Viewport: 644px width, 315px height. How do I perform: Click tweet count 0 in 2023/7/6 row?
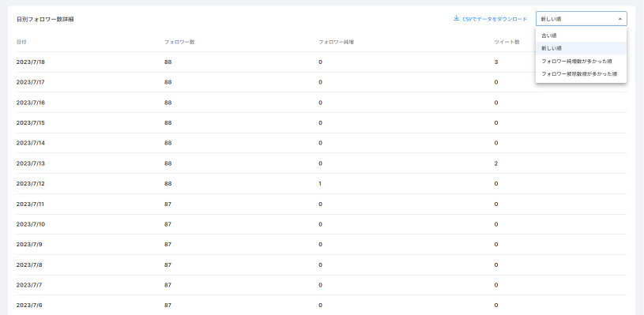click(496, 306)
